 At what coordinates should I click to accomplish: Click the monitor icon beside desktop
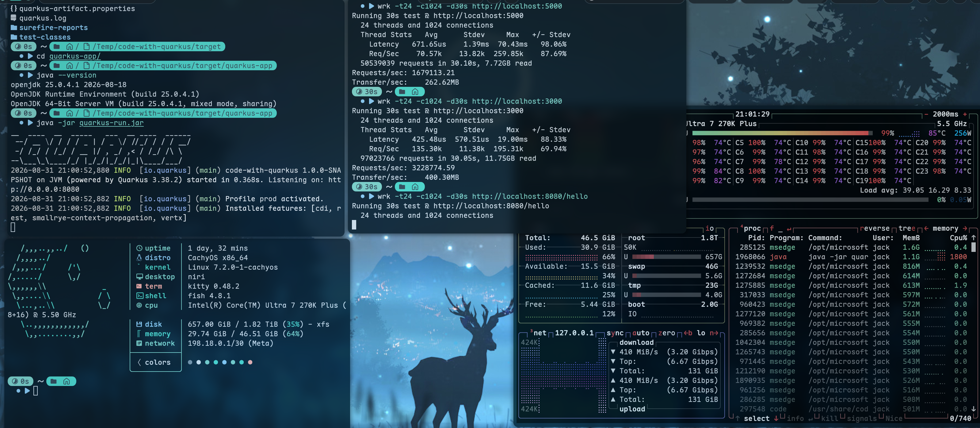tap(139, 277)
